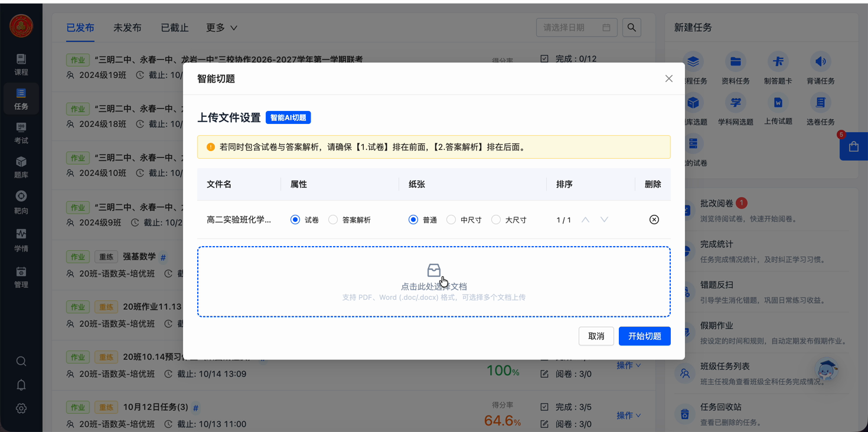Click the 背诵任务 speaker icon

[820, 61]
